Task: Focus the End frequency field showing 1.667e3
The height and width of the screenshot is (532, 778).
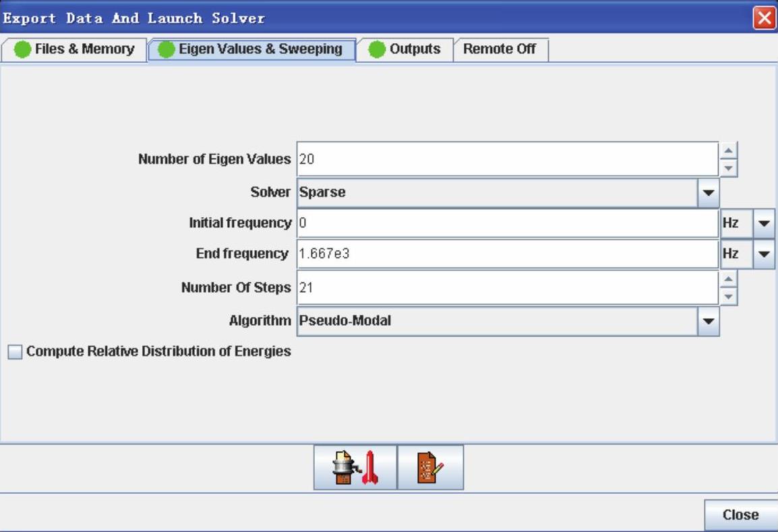Action: click(507, 254)
